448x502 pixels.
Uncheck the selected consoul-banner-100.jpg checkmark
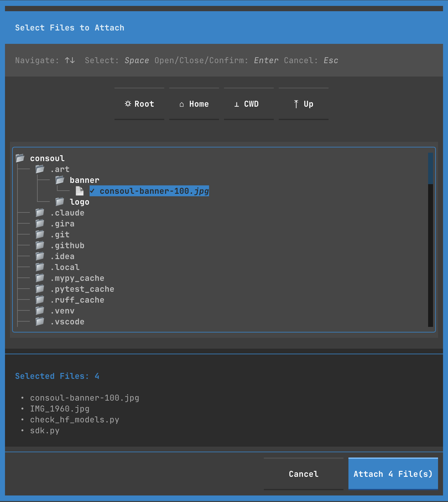pyautogui.click(x=92, y=191)
